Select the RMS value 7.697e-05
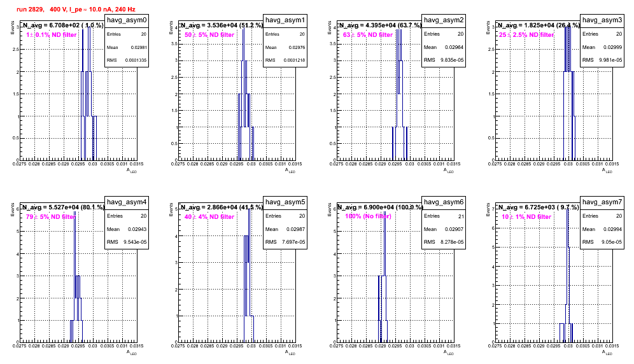This screenshot has height=364, width=634. click(293, 242)
